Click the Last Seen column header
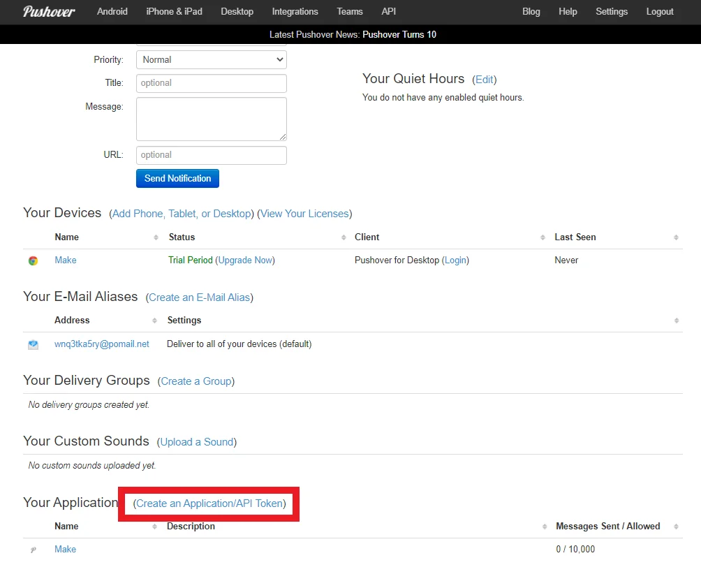Image resolution: width=701 pixels, height=588 pixels. click(x=575, y=237)
